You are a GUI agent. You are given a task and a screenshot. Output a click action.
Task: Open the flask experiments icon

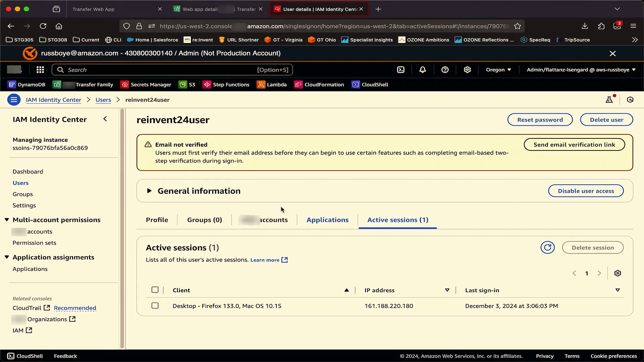click(x=609, y=100)
